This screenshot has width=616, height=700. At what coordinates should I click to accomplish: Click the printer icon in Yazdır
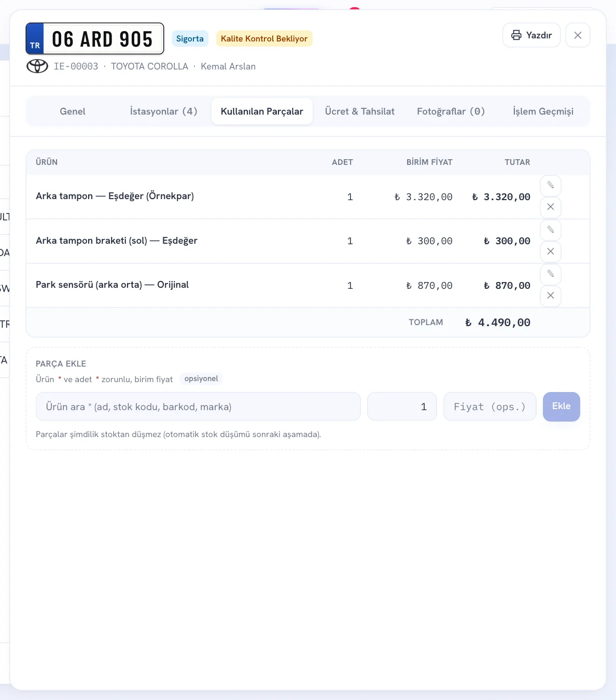click(x=516, y=35)
